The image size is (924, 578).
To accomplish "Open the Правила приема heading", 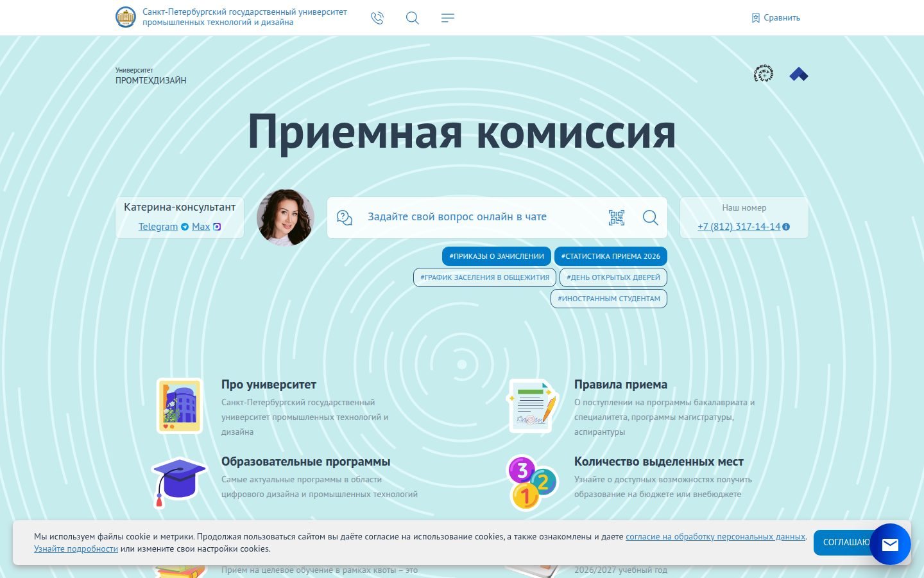I will (x=621, y=385).
